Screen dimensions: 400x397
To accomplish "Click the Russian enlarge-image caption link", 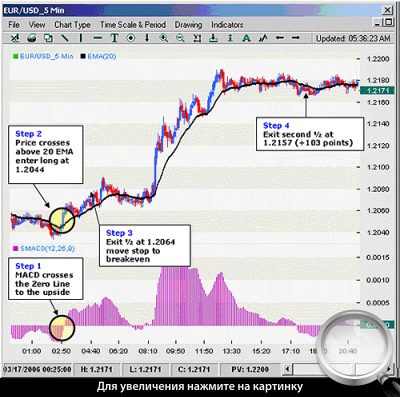I will [x=200, y=387].
